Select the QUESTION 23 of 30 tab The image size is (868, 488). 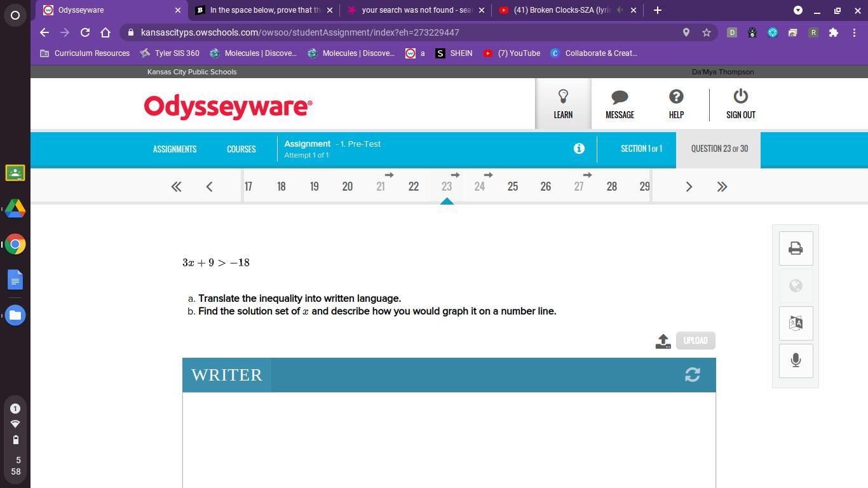pyautogui.click(x=719, y=149)
